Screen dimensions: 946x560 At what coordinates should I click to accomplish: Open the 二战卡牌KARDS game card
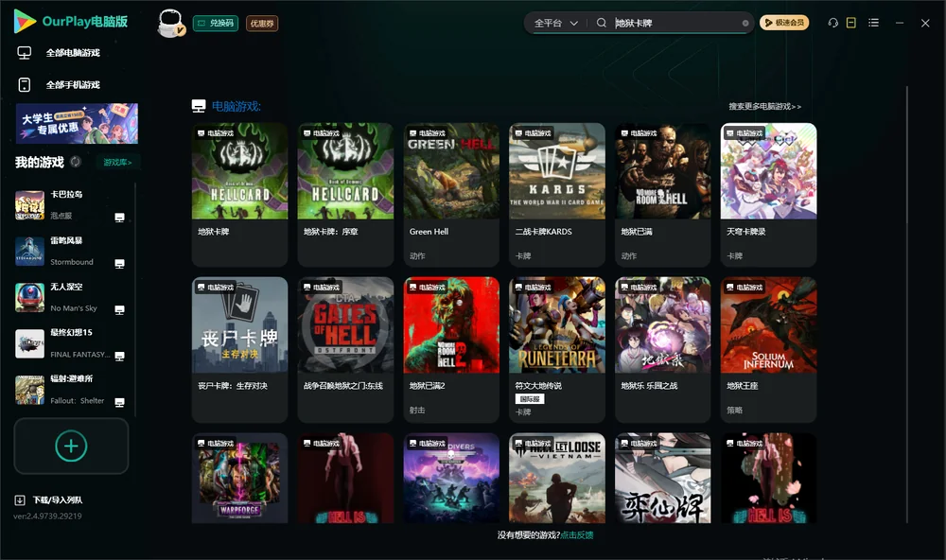557,194
